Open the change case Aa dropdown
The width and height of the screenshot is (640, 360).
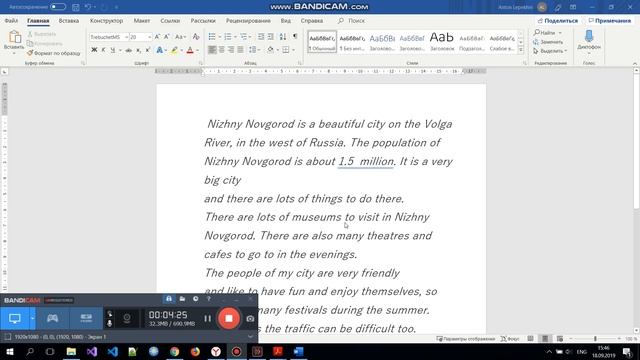(x=180, y=37)
